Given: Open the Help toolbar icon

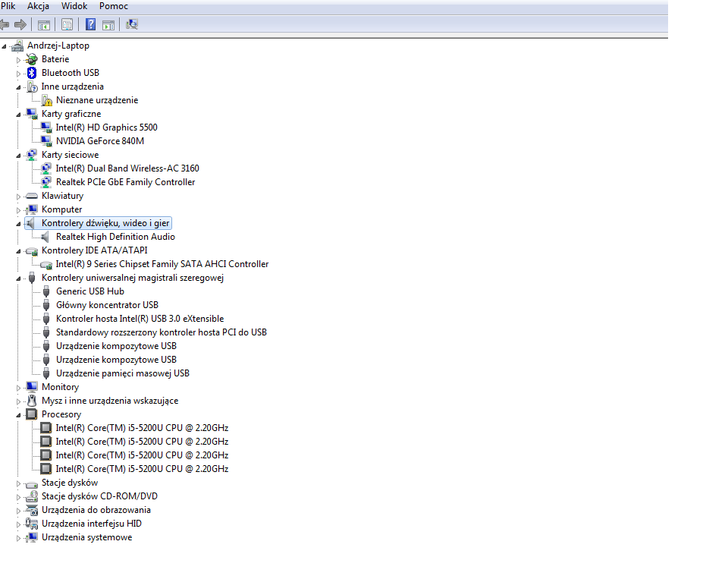Looking at the screenshot, I should click(x=90, y=24).
